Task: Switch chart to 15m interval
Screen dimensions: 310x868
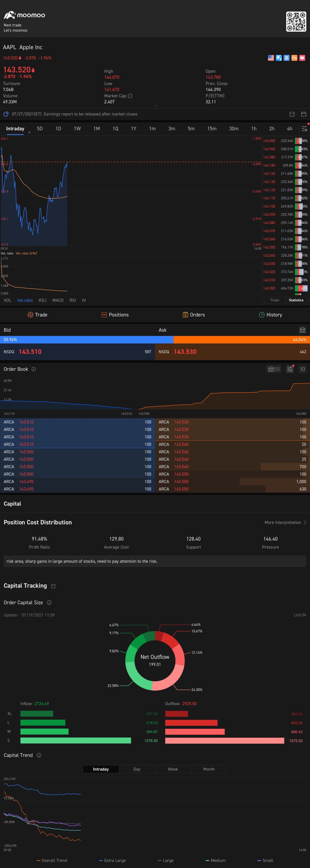Action: click(x=212, y=129)
